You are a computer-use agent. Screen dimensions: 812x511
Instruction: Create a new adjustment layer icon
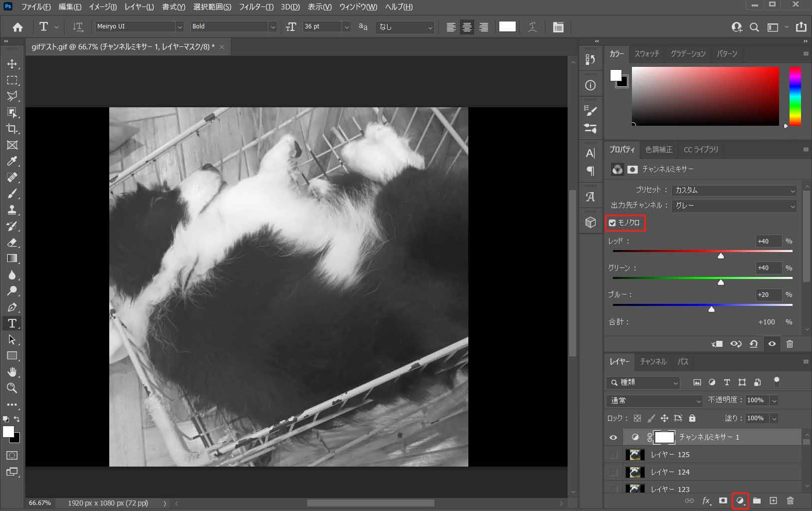coord(740,501)
